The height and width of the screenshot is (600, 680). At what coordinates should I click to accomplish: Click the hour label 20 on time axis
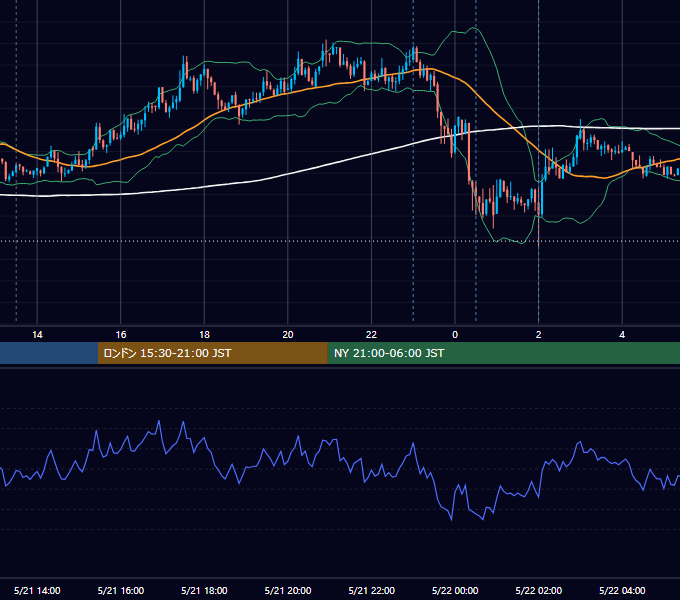288,335
